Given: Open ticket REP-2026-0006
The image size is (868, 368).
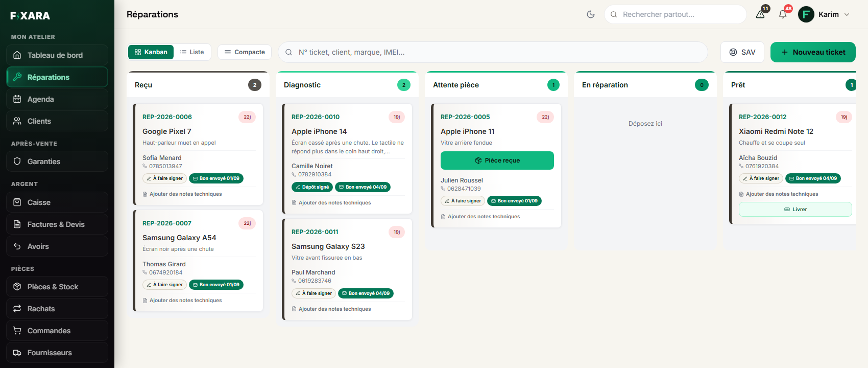Looking at the screenshot, I should point(167,117).
